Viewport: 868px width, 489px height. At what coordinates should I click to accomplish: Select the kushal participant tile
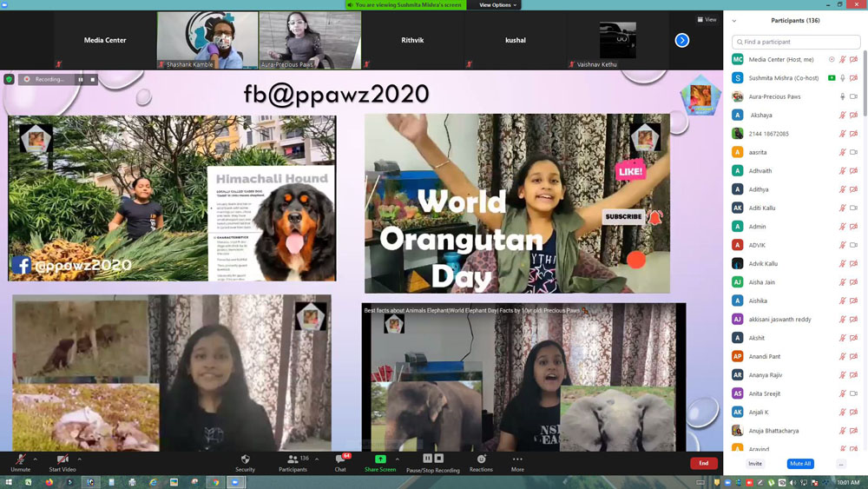click(516, 41)
